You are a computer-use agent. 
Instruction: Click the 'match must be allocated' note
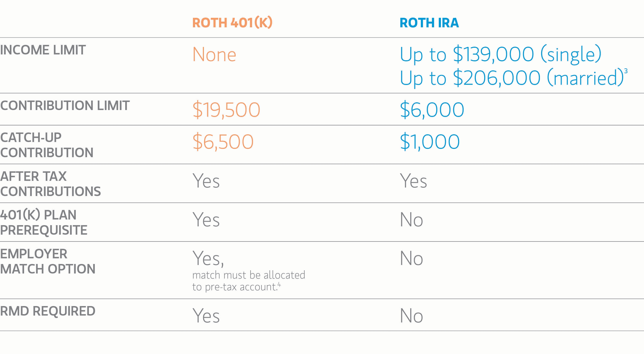tap(248, 275)
